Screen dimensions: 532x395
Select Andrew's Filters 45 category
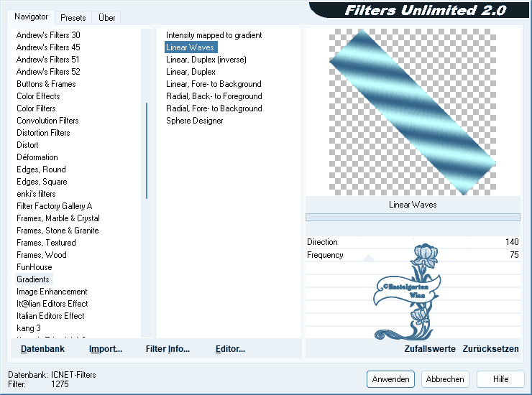point(48,47)
